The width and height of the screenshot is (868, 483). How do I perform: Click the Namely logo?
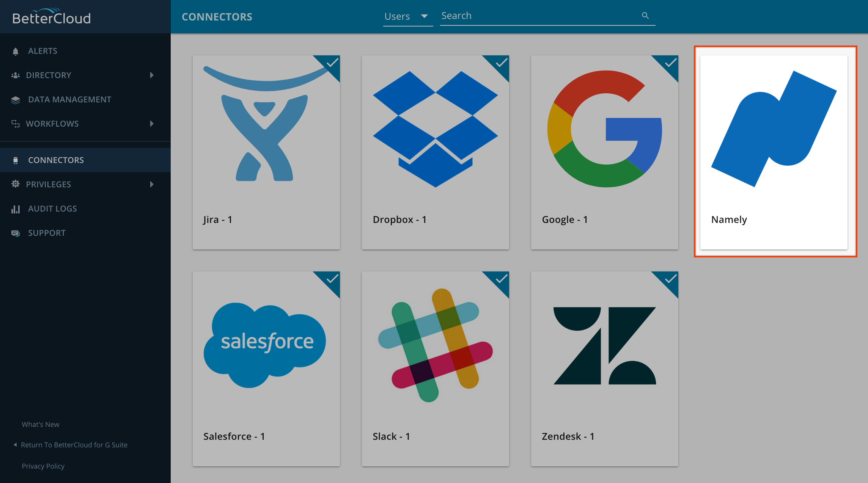pos(774,129)
